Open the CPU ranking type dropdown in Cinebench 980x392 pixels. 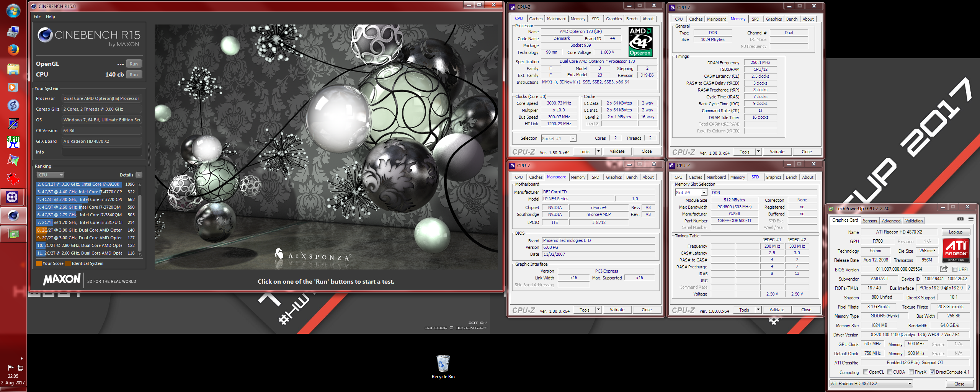pyautogui.click(x=50, y=175)
